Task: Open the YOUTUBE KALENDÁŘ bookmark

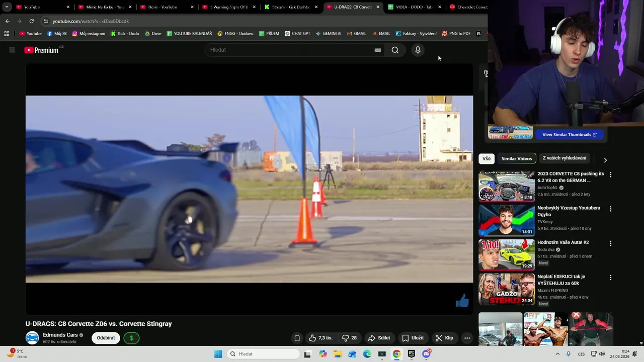Action: [x=189, y=34]
